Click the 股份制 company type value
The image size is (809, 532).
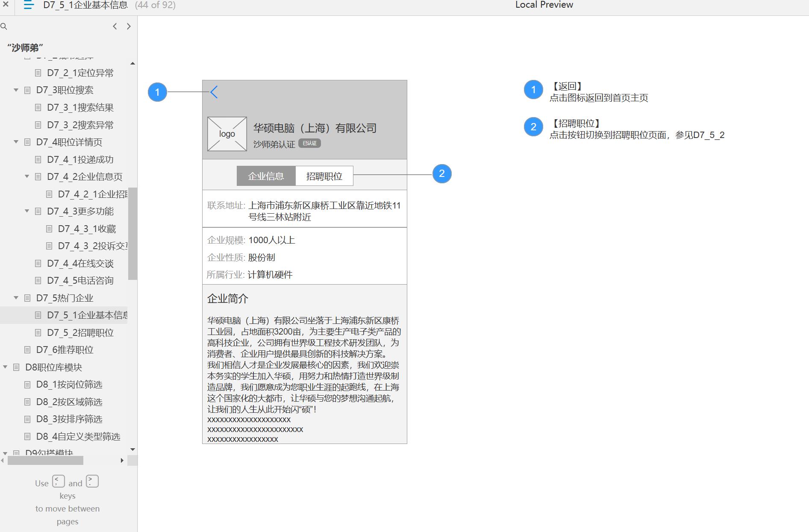262,258
